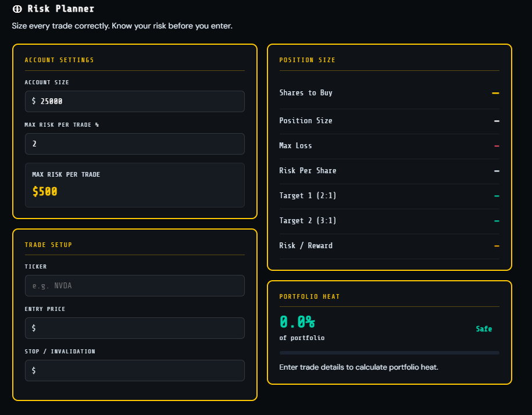Image resolution: width=532 pixels, height=415 pixels.
Task: Select the Target 2 (3:1) row
Action: coord(389,221)
